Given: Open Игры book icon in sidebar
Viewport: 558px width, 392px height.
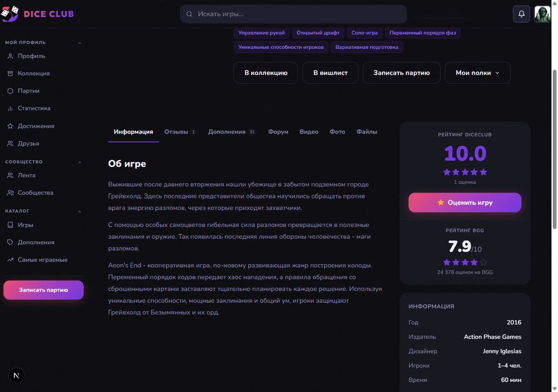Looking at the screenshot, I should (x=10, y=225).
